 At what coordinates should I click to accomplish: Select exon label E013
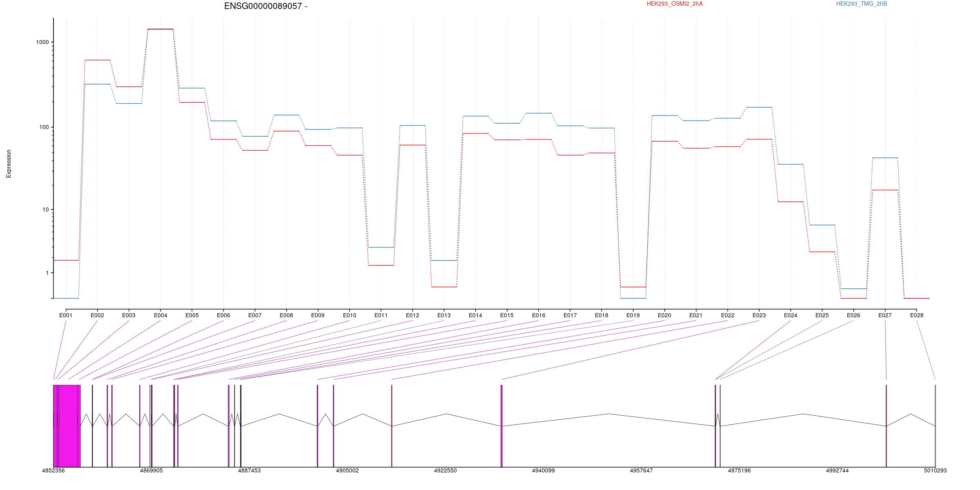[x=444, y=315]
